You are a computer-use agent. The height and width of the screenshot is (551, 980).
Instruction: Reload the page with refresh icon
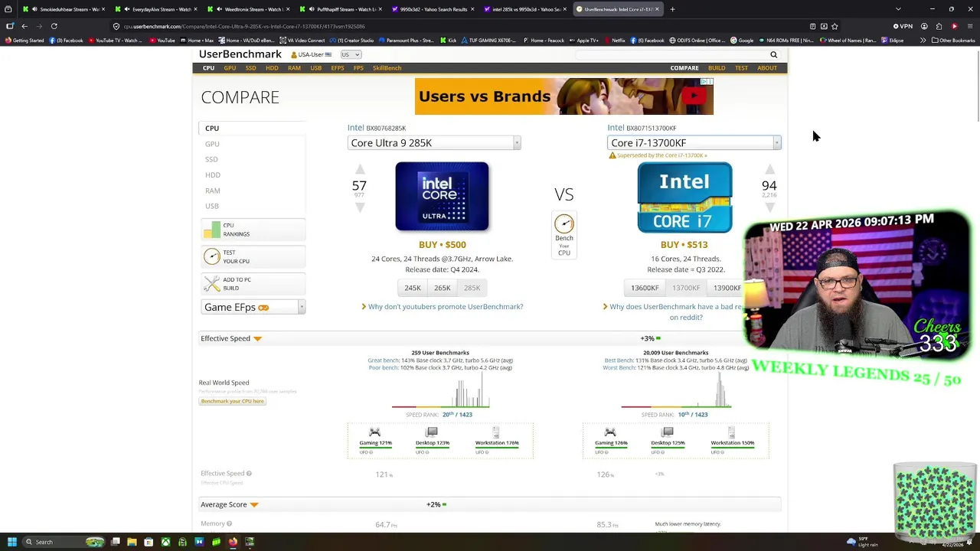(x=54, y=26)
